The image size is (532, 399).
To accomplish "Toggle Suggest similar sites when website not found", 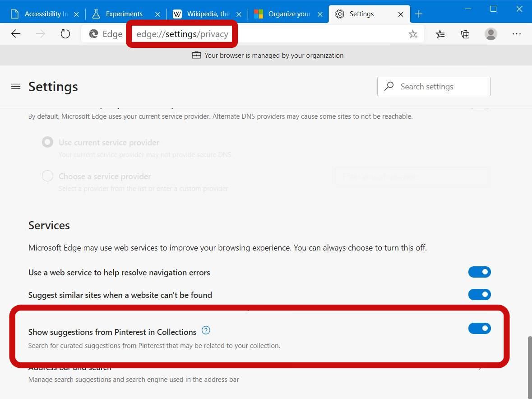I will coord(479,294).
